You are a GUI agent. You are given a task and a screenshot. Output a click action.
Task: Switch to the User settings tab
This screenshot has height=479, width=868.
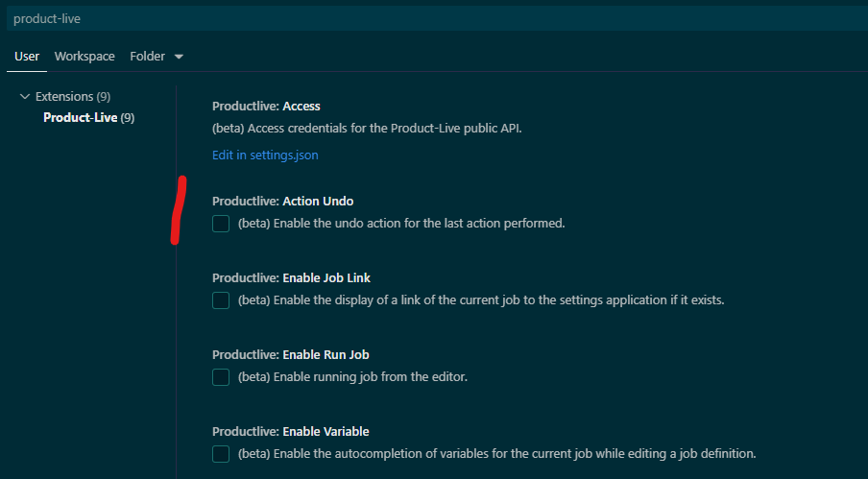(x=27, y=57)
